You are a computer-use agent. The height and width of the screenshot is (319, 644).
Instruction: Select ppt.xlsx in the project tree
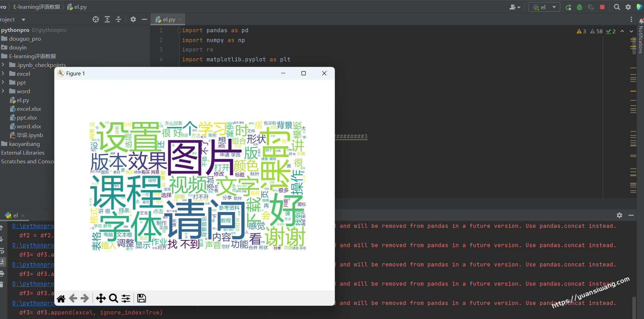[x=23, y=117]
